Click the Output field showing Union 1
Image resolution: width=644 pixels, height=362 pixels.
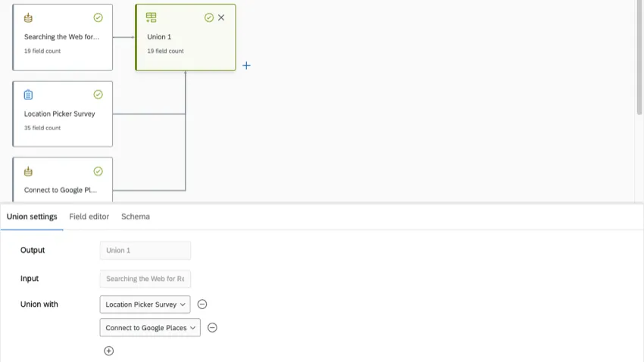[x=145, y=251]
